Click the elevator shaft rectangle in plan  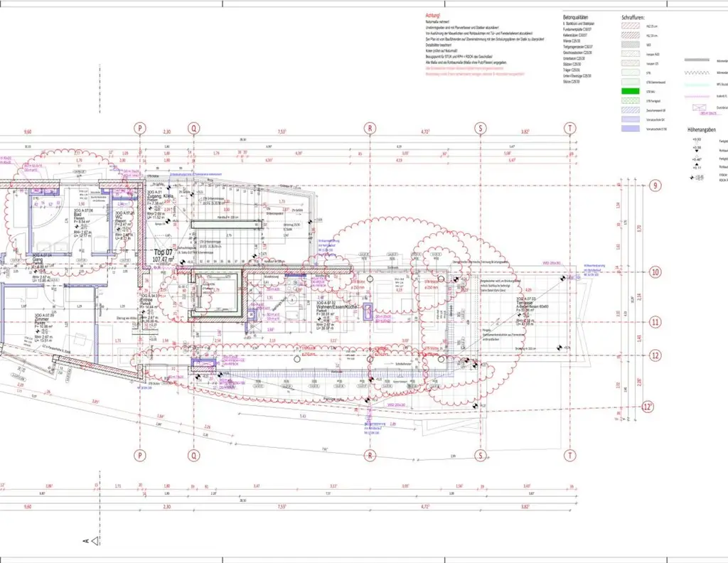coord(218,294)
